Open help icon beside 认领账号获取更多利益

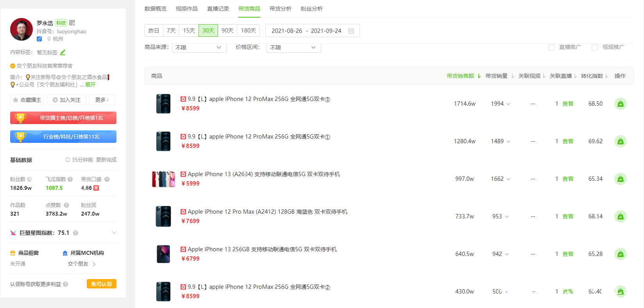pyautogui.click(x=66, y=284)
